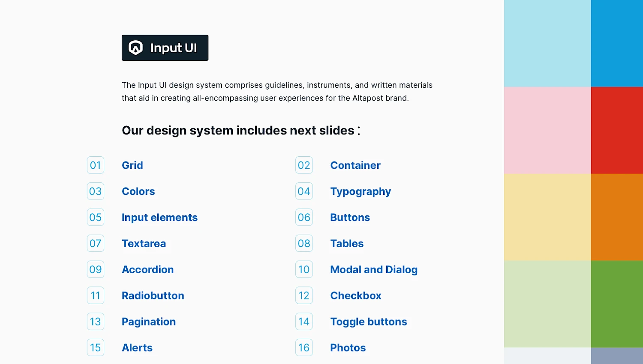Click the 04 number badge

pyautogui.click(x=304, y=191)
